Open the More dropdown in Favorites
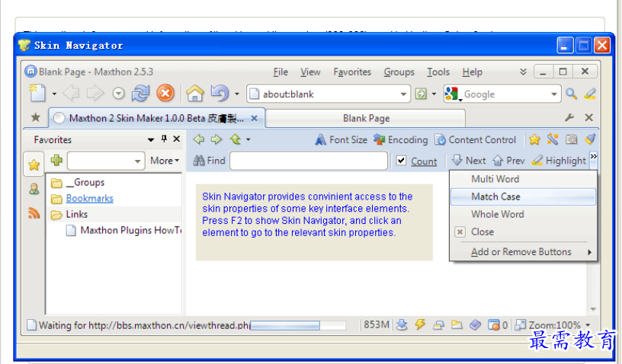Viewport: 622px width, 364px height. tap(164, 161)
